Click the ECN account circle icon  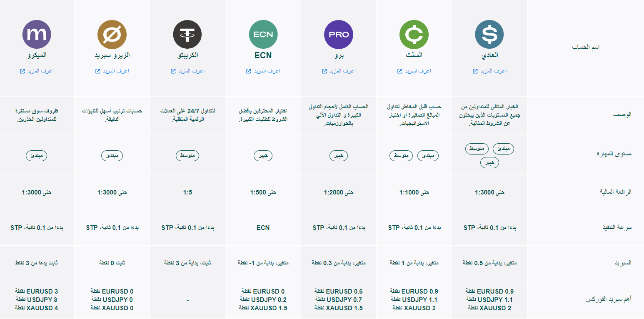click(x=263, y=35)
